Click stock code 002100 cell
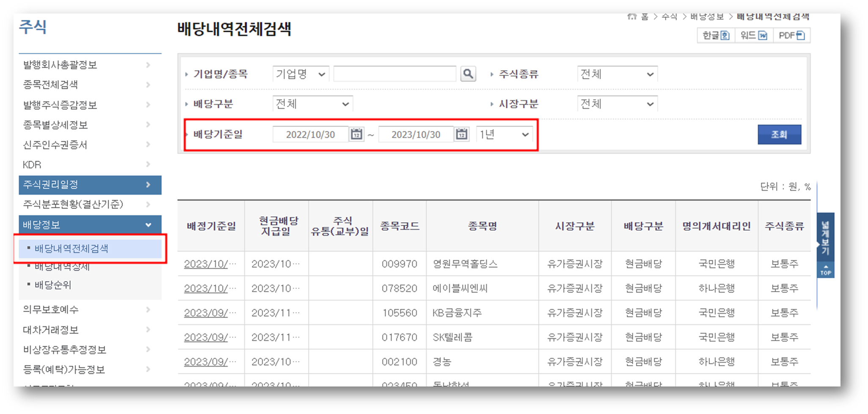This screenshot has width=868, height=414. (400, 362)
